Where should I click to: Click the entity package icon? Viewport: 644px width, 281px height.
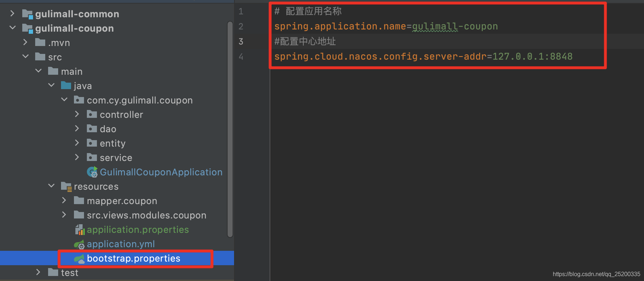tap(92, 143)
